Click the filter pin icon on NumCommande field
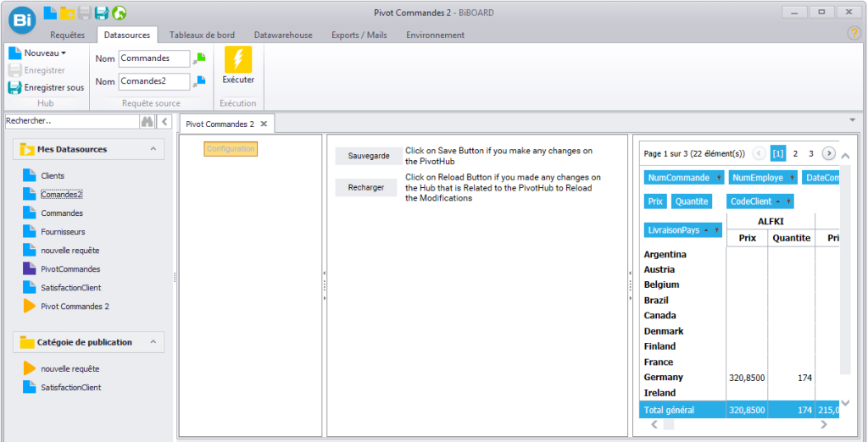The width and height of the screenshot is (868, 442). pos(719,178)
